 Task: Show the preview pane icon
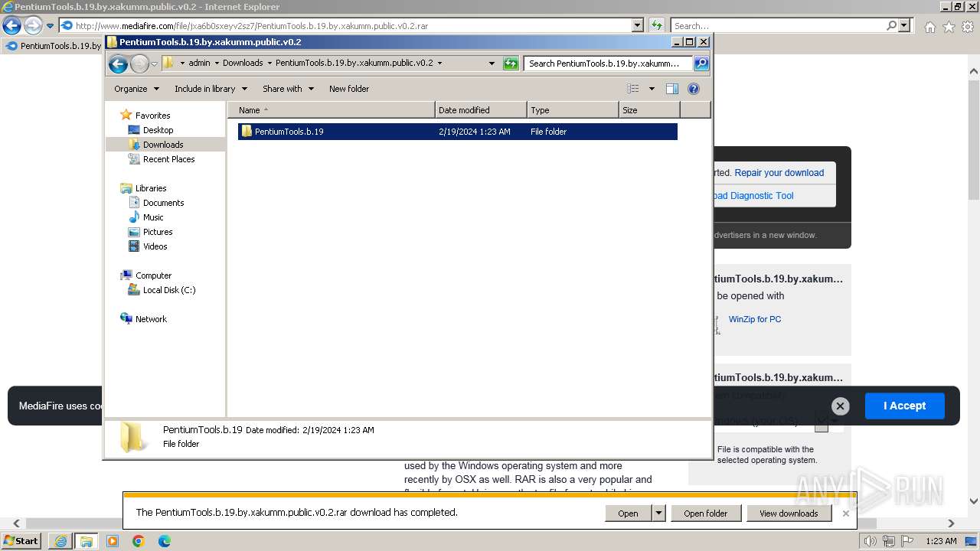tap(672, 89)
